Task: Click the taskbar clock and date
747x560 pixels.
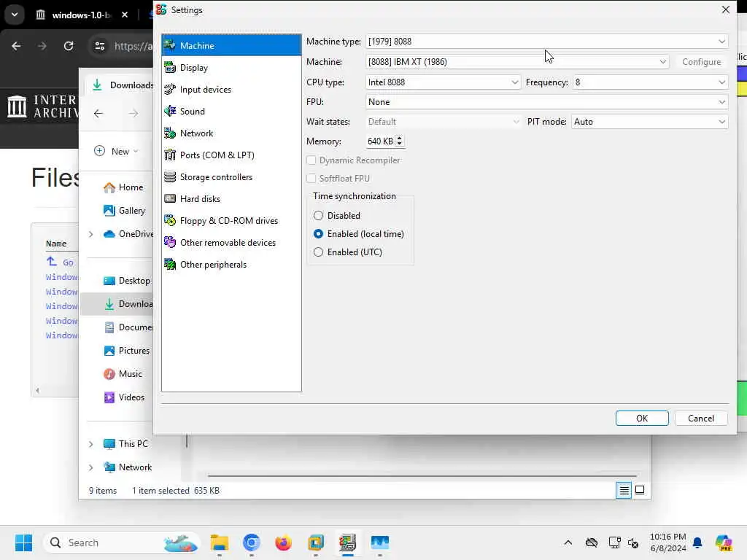Action: click(x=668, y=542)
